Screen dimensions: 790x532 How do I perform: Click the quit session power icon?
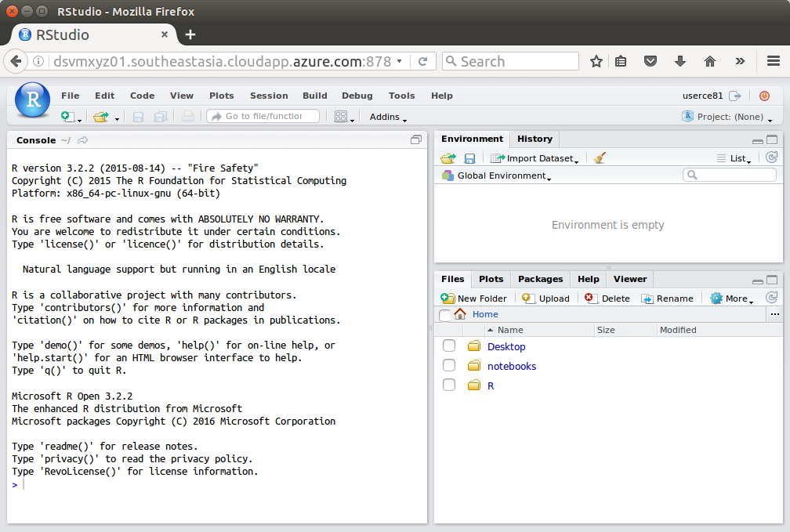coord(764,96)
